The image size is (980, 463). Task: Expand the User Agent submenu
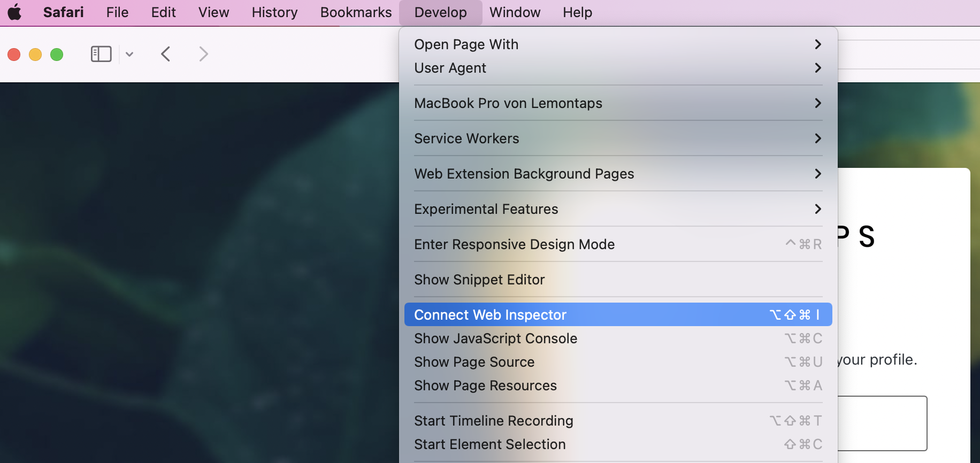618,68
